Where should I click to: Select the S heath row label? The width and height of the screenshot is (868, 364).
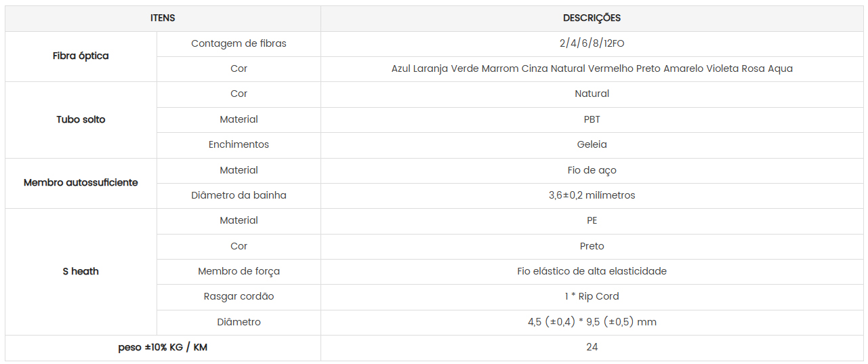[81, 271]
